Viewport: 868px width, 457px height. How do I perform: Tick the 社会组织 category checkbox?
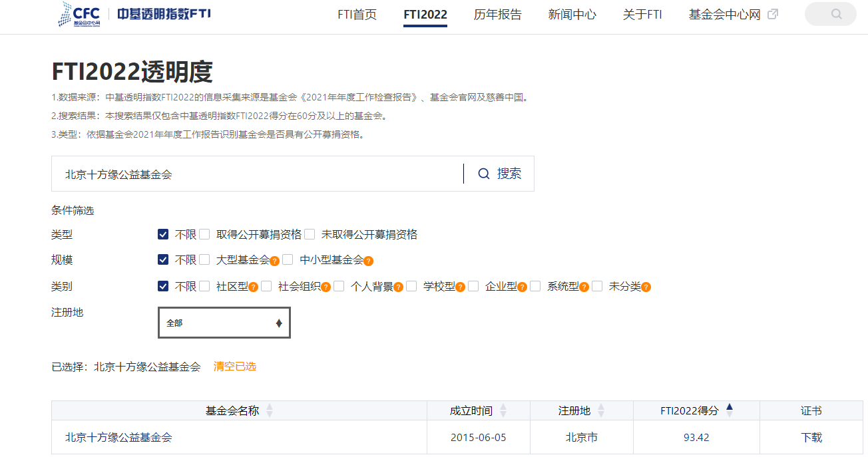(x=266, y=287)
